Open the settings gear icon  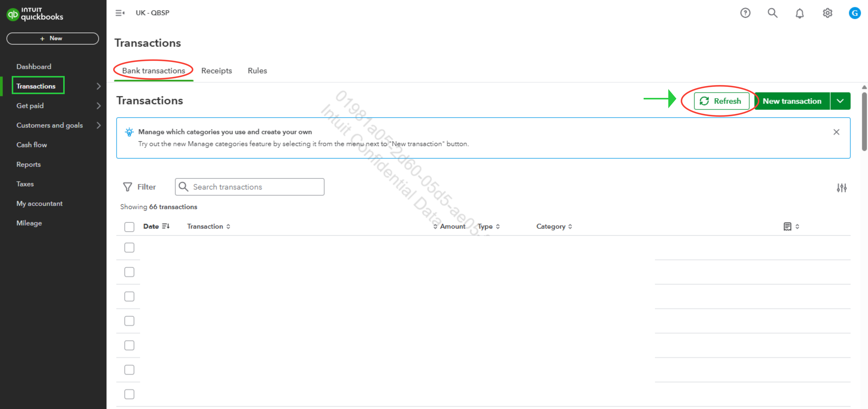(x=827, y=13)
